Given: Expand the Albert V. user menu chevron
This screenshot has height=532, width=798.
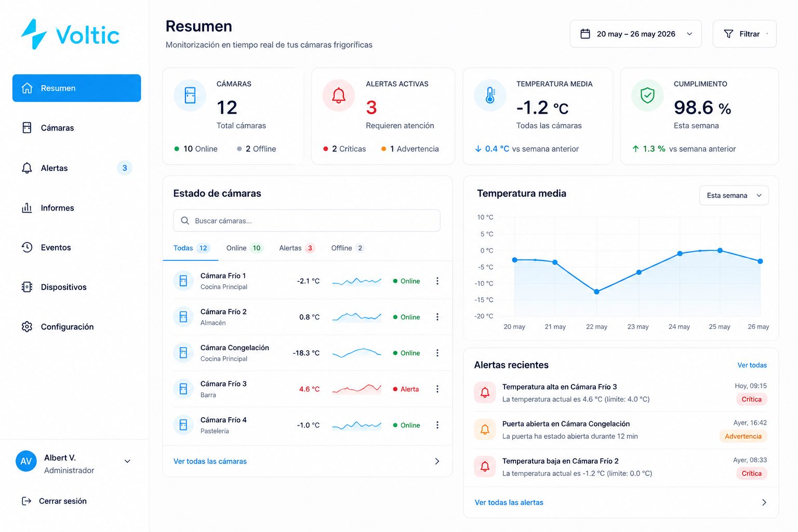Looking at the screenshot, I should pyautogui.click(x=127, y=461).
